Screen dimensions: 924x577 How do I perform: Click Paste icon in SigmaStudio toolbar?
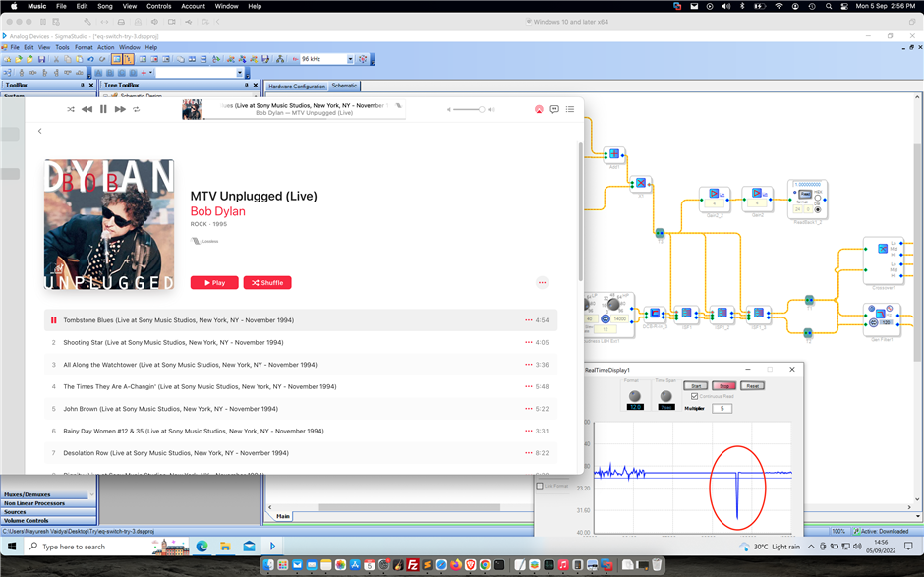point(79,59)
